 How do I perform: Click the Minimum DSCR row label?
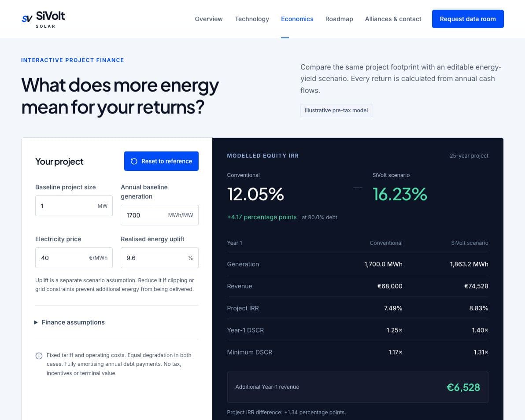[x=249, y=352]
